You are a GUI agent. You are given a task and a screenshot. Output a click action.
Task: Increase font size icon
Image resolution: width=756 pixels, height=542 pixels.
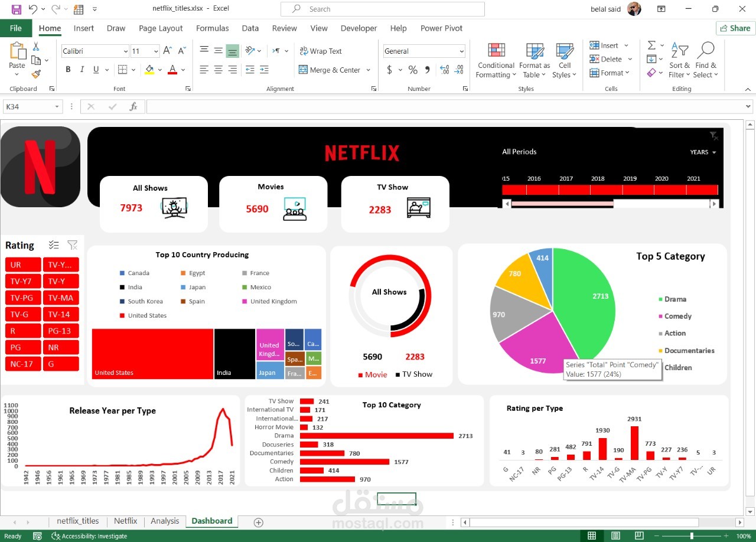(168, 51)
